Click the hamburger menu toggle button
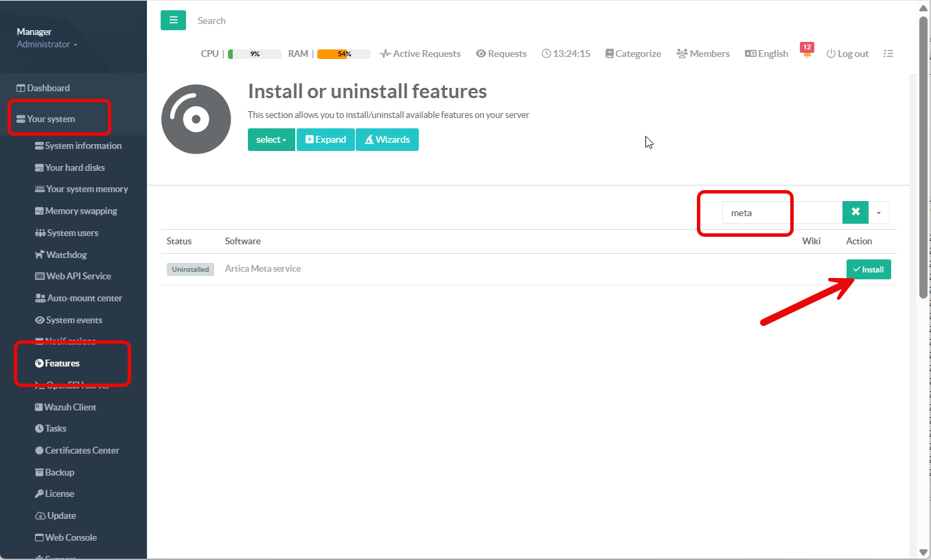 click(173, 21)
